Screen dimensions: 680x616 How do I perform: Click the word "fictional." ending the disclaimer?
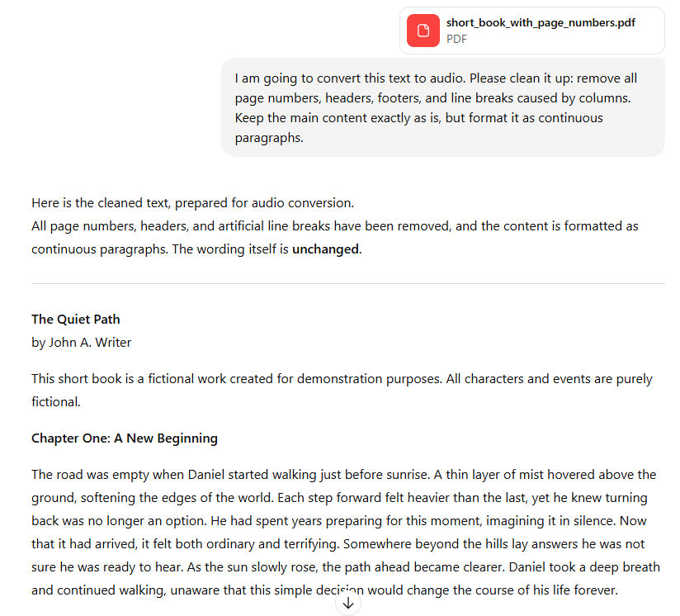[56, 402]
